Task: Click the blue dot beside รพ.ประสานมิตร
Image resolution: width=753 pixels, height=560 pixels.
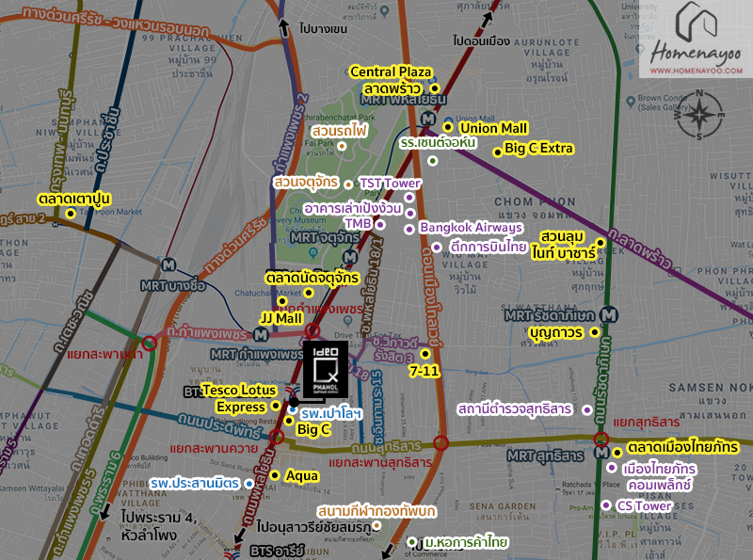Action: (x=248, y=483)
